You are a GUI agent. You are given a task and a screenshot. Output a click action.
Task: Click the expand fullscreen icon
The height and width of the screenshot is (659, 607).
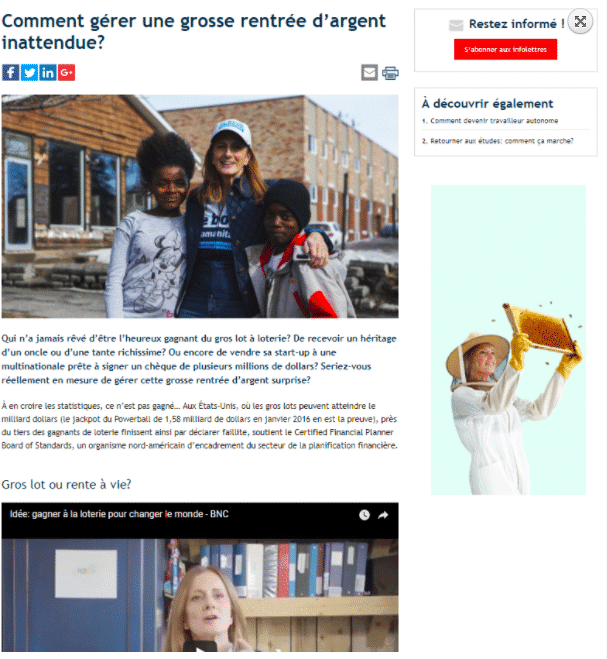coord(580,21)
